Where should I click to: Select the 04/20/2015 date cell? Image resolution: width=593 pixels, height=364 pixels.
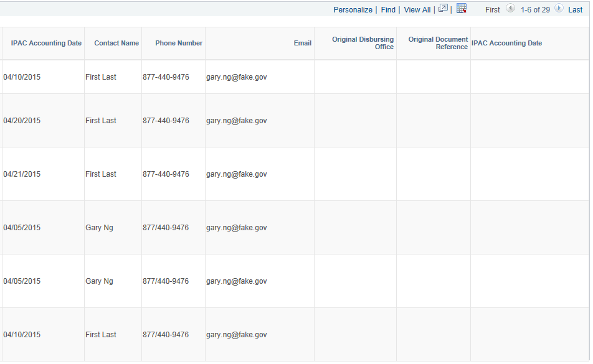pyautogui.click(x=22, y=120)
